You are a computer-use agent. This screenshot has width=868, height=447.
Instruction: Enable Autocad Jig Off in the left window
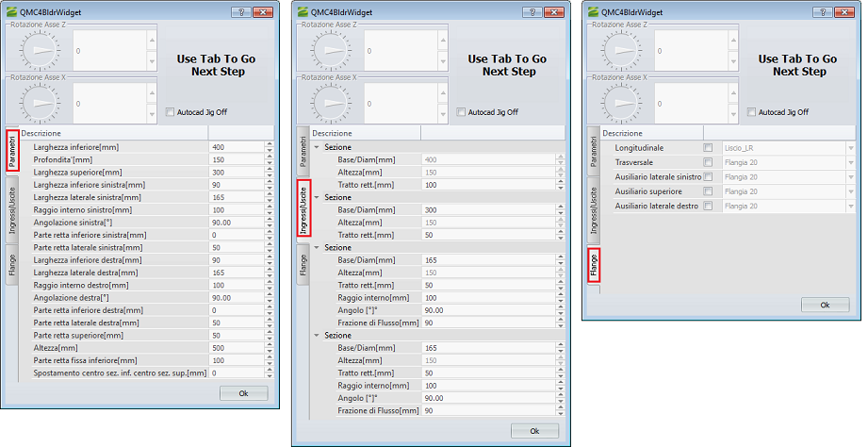(170, 112)
